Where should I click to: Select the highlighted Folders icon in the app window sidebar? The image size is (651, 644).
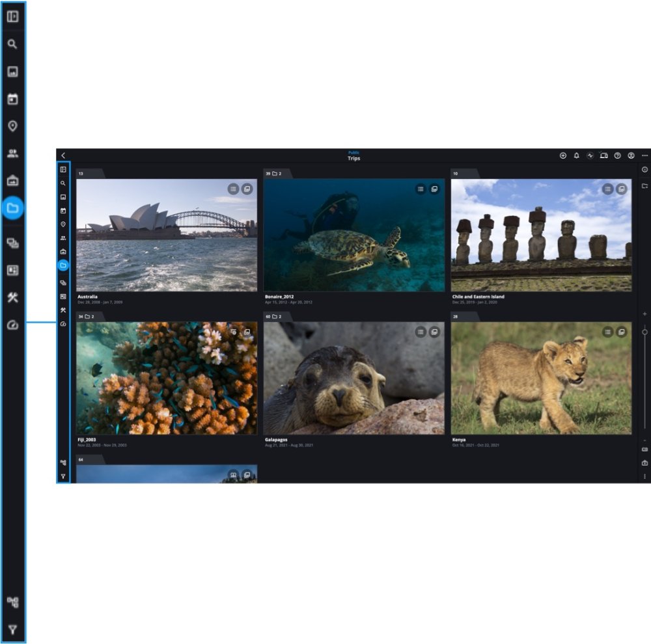tap(63, 265)
